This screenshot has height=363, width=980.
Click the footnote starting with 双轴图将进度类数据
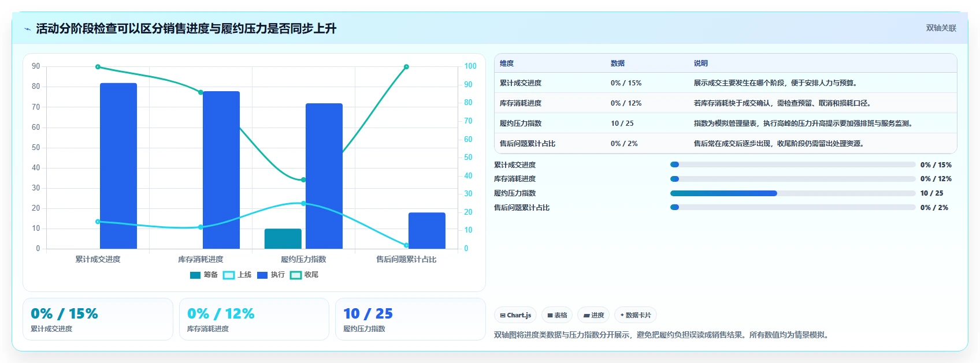[x=663, y=335]
